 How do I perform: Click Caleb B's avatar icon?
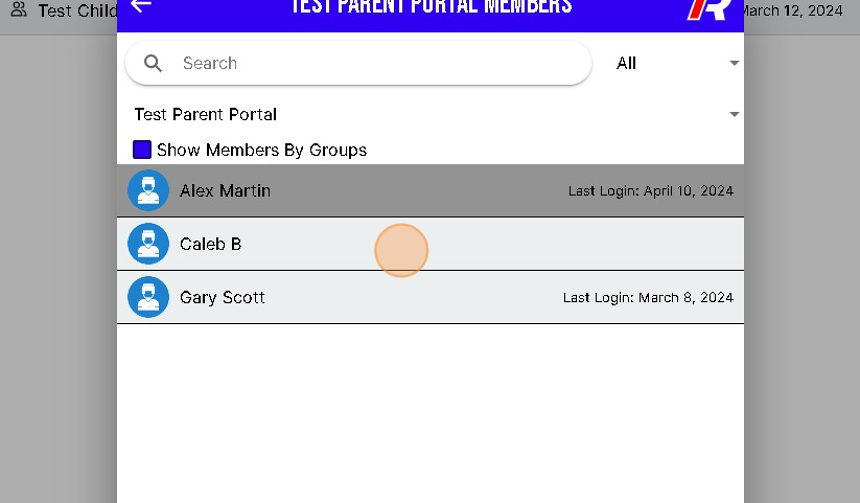pyautogui.click(x=148, y=244)
